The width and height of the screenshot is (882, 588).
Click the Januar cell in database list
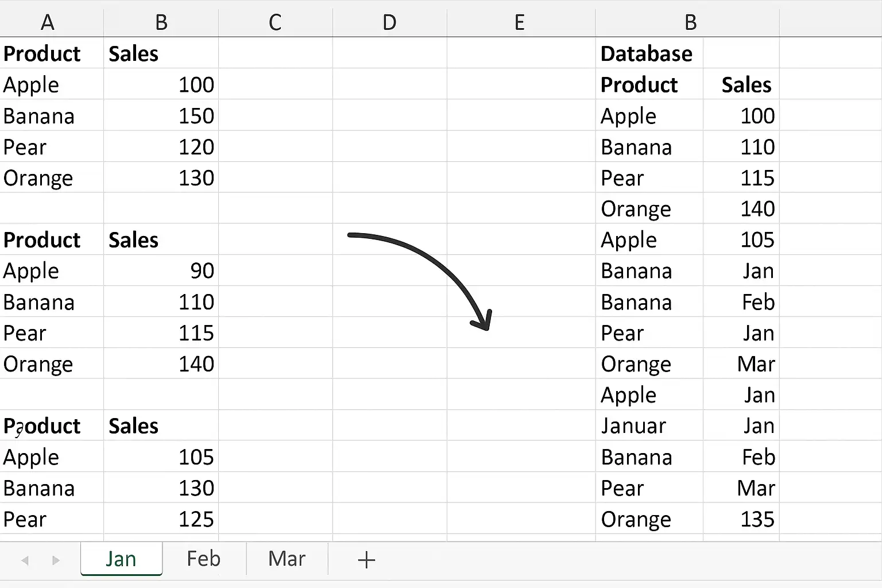649,425
